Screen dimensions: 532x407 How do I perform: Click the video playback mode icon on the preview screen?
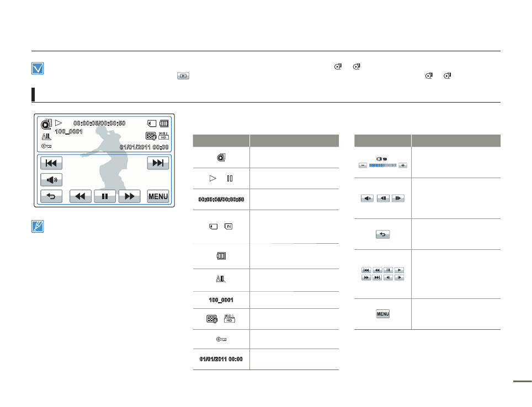(x=46, y=124)
